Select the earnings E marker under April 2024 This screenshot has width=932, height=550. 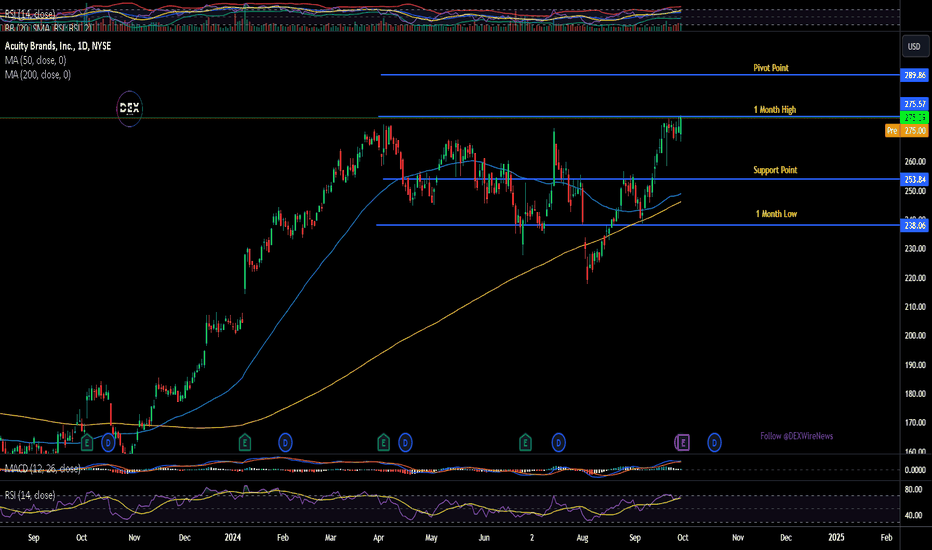pos(383,442)
